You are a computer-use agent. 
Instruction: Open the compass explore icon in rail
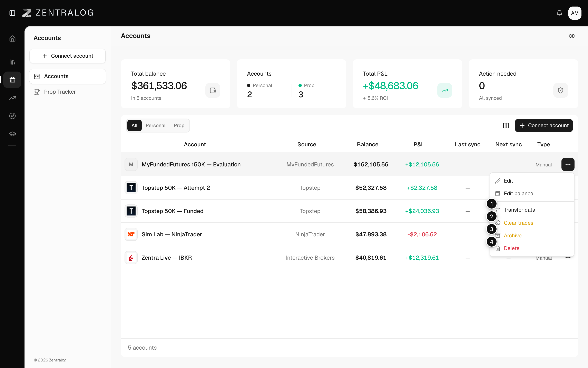click(x=12, y=116)
